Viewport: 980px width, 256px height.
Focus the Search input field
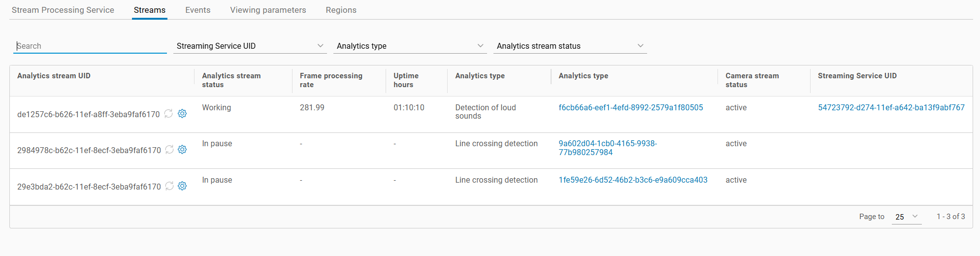coord(90,46)
